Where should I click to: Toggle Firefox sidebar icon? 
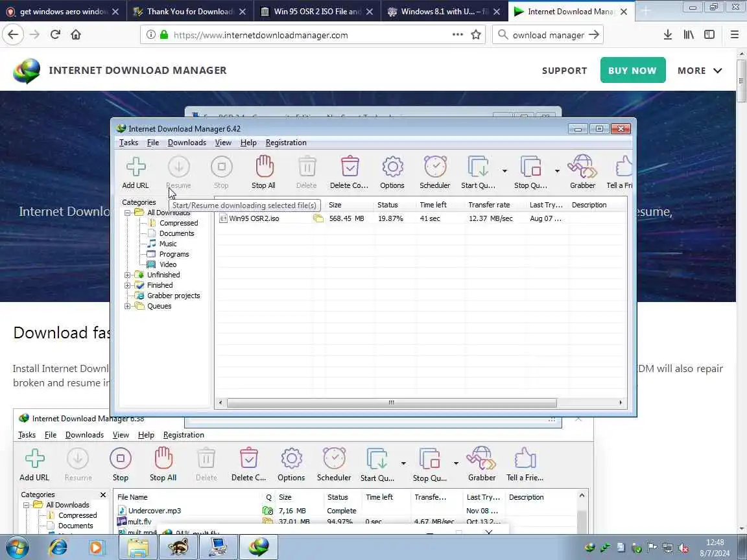(x=709, y=34)
